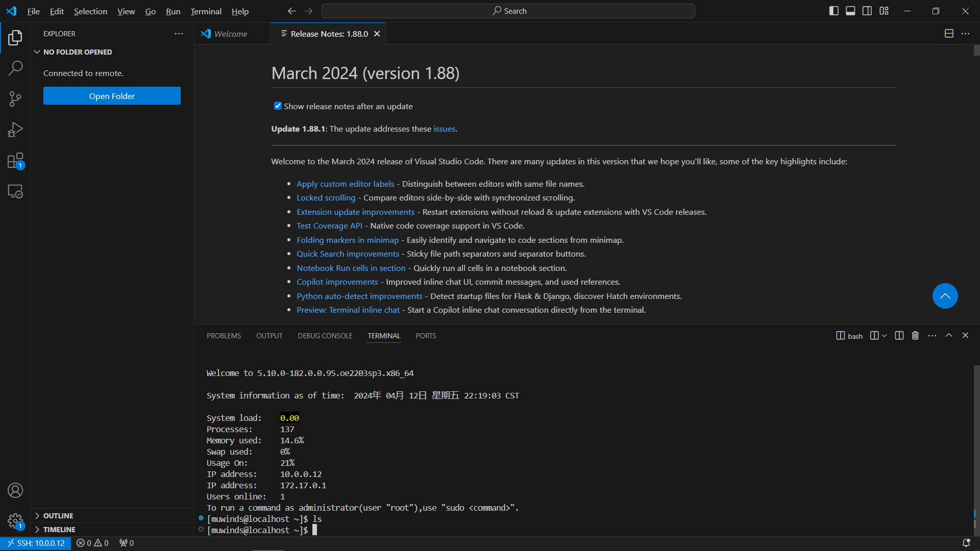Open the Source Control view
This screenshot has width=980, height=551.
15,98
